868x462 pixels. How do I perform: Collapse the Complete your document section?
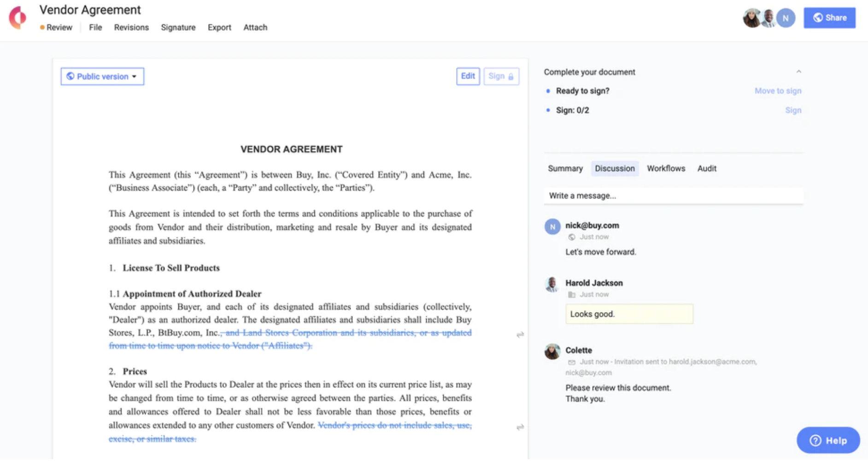pos(798,71)
